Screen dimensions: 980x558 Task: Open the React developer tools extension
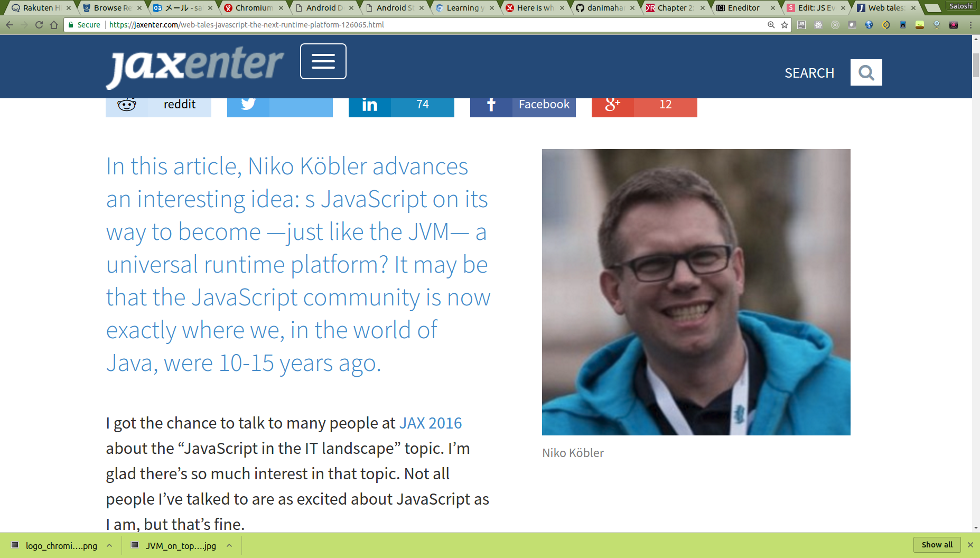tap(818, 25)
